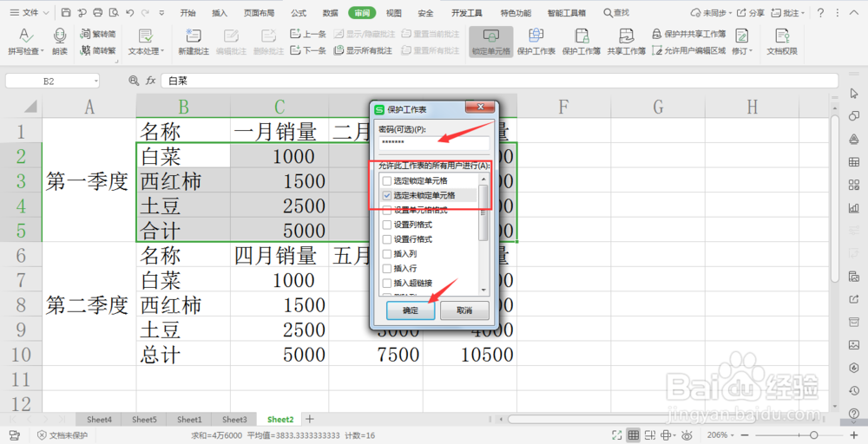Collapse the ribbon with the chevron arrow
The height and width of the screenshot is (444, 868).
855,12
